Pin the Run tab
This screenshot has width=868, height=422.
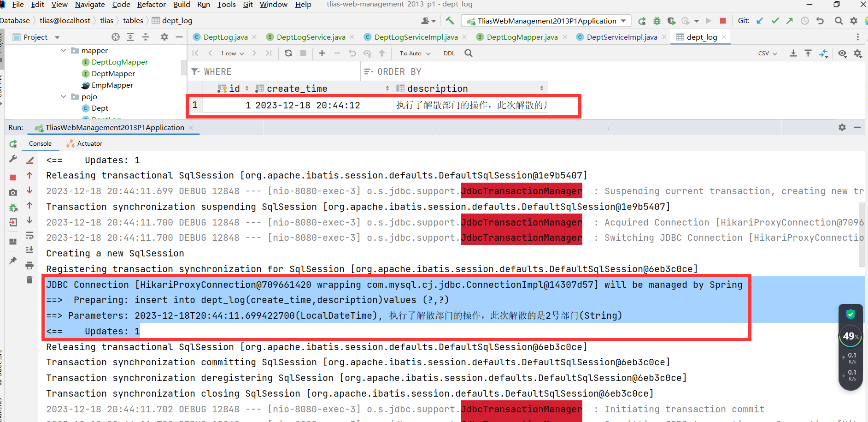(x=13, y=261)
